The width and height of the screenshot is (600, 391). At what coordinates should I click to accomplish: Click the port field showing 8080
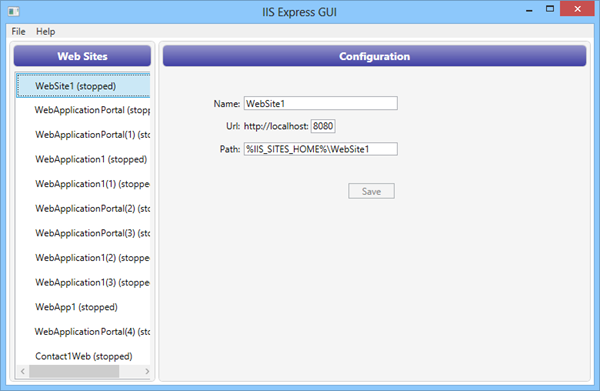point(323,126)
